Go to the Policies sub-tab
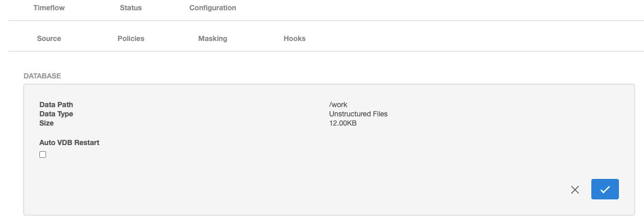The height and width of the screenshot is (224, 644). [x=130, y=38]
